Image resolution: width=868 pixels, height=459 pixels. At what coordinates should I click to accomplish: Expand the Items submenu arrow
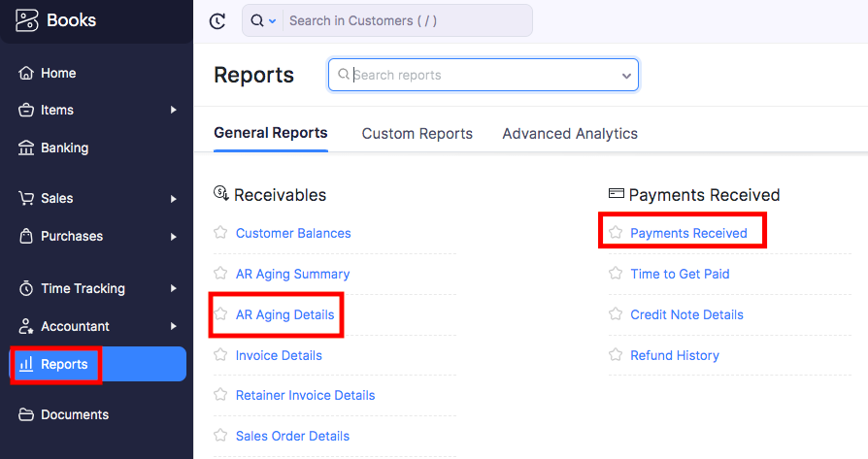[173, 110]
